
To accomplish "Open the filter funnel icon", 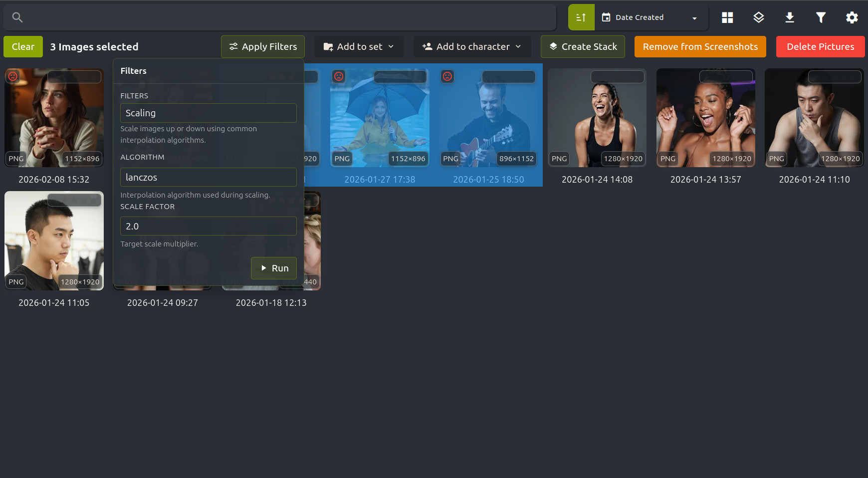I will pyautogui.click(x=821, y=17).
